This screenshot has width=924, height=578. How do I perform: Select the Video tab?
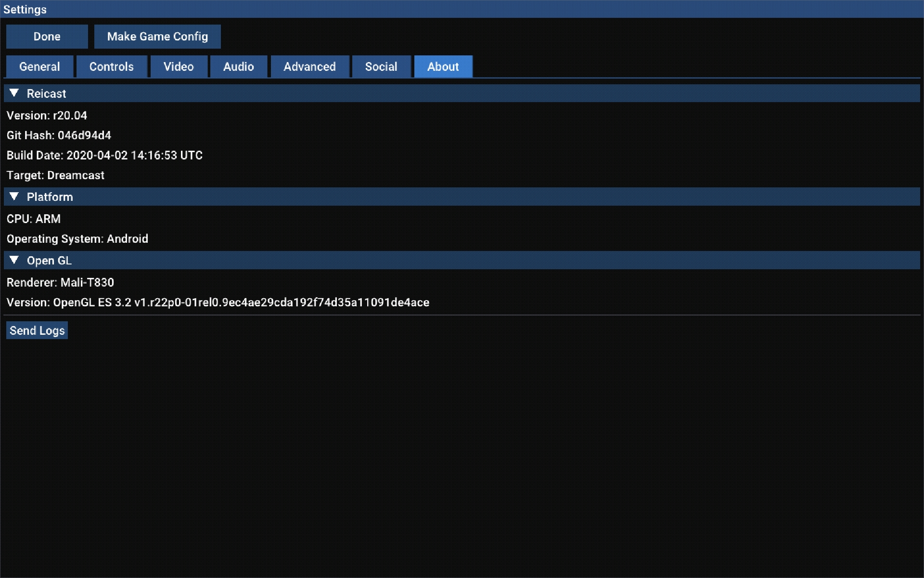tap(179, 66)
